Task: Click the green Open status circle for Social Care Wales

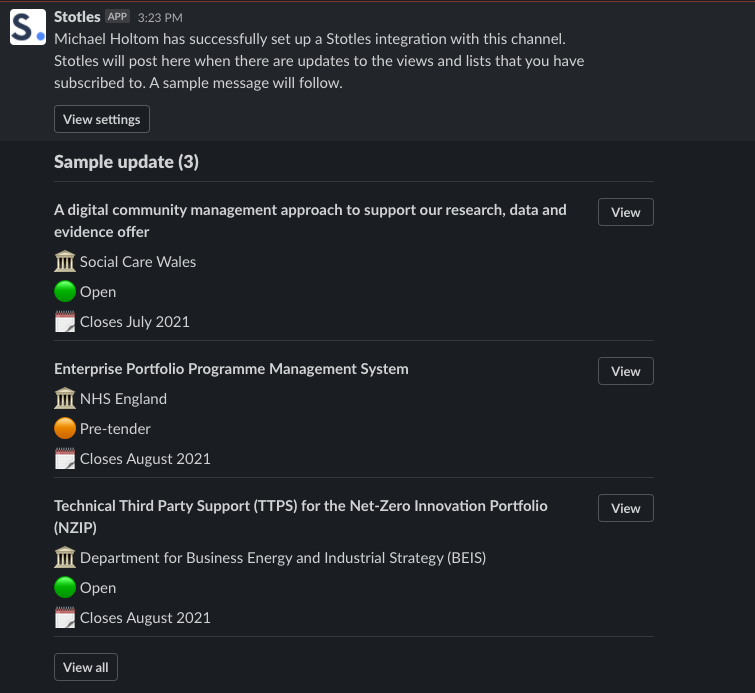Action: (65, 291)
